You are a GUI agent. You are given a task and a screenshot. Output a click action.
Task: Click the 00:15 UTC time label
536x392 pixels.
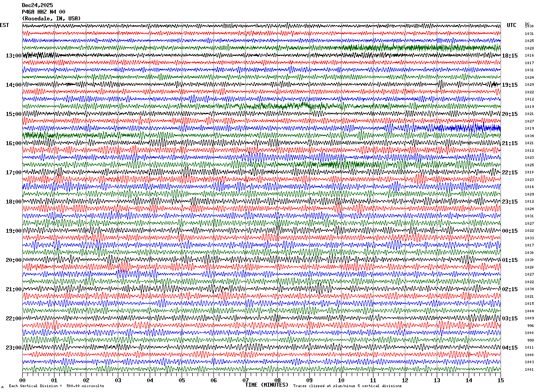click(x=510, y=231)
